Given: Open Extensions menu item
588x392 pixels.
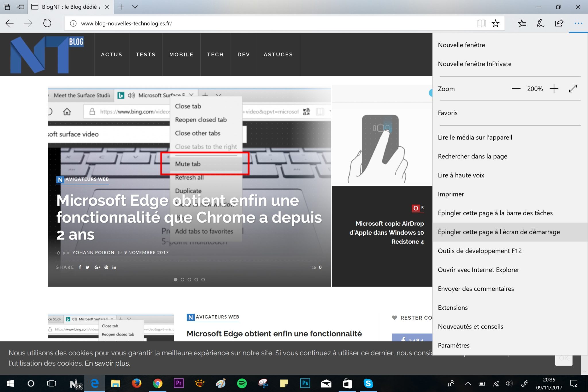Looking at the screenshot, I should click(x=510, y=308).
